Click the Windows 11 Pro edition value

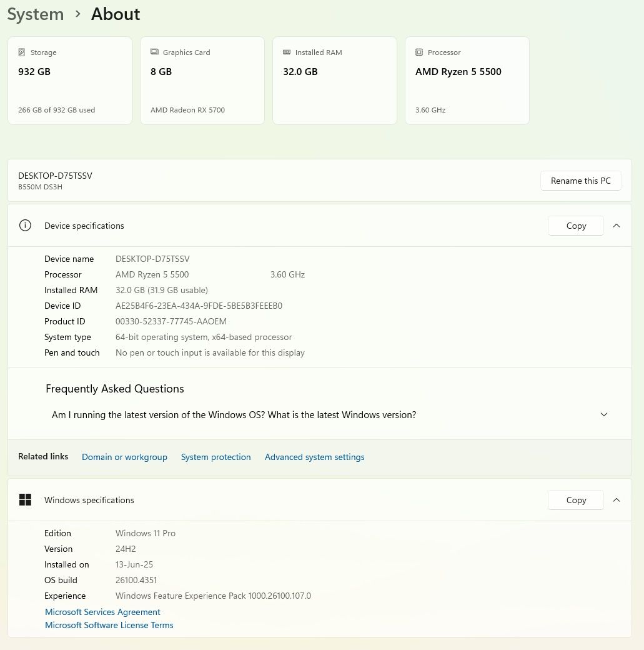146,533
